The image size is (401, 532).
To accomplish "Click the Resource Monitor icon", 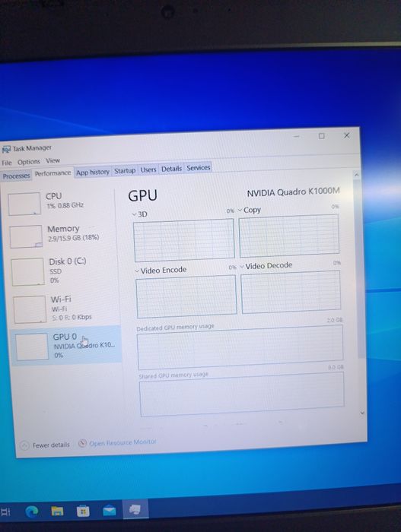I will 82,443.
